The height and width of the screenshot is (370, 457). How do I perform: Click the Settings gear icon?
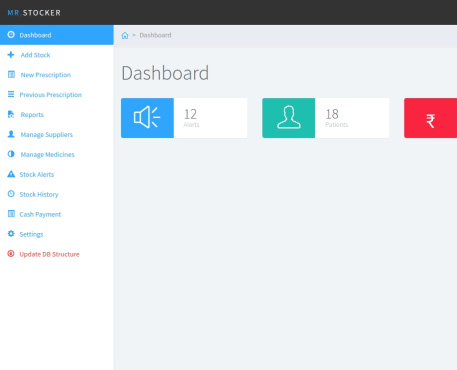[11, 234]
